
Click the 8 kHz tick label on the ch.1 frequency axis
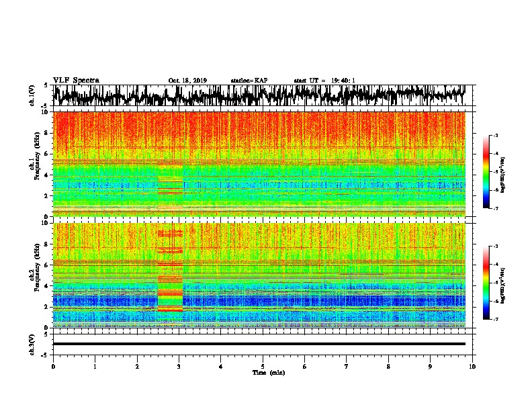[47, 133]
